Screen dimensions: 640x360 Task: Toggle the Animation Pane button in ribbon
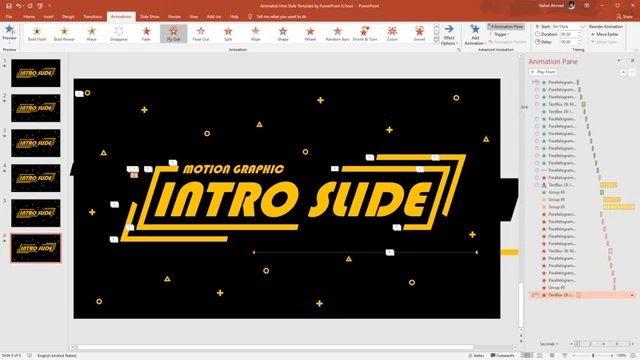(506, 27)
